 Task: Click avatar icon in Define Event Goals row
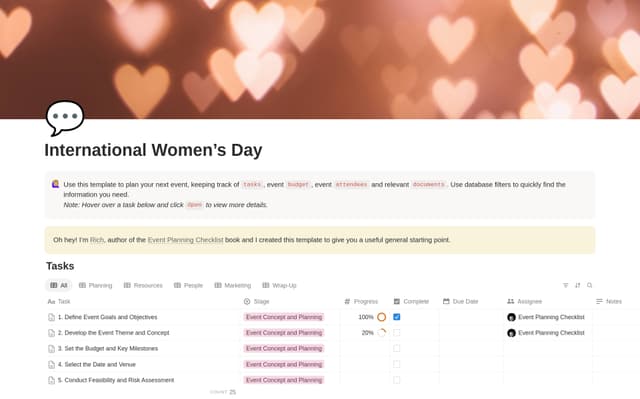(x=511, y=317)
